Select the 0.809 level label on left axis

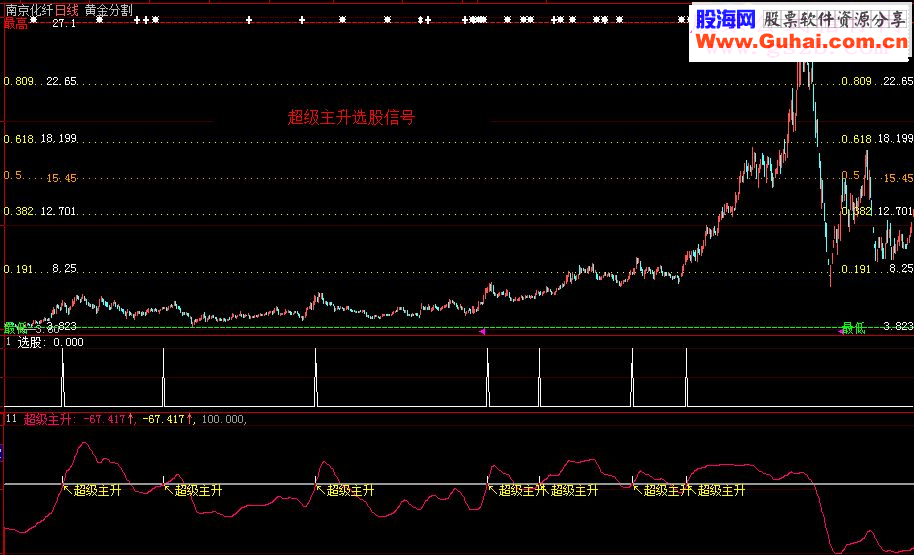[19, 81]
